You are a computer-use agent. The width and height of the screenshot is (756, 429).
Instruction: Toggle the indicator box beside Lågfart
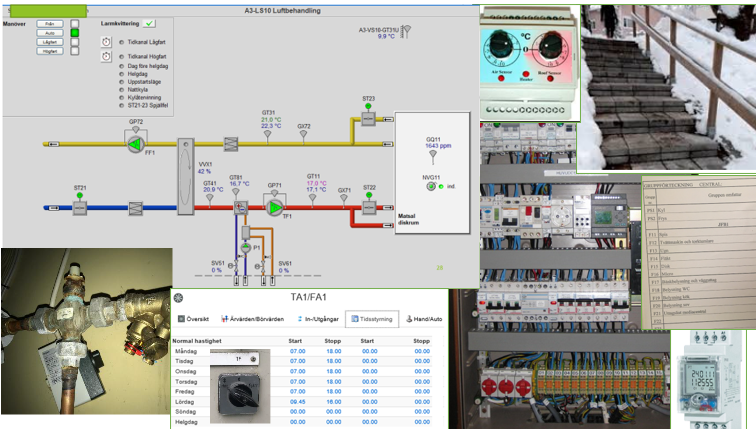click(75, 42)
